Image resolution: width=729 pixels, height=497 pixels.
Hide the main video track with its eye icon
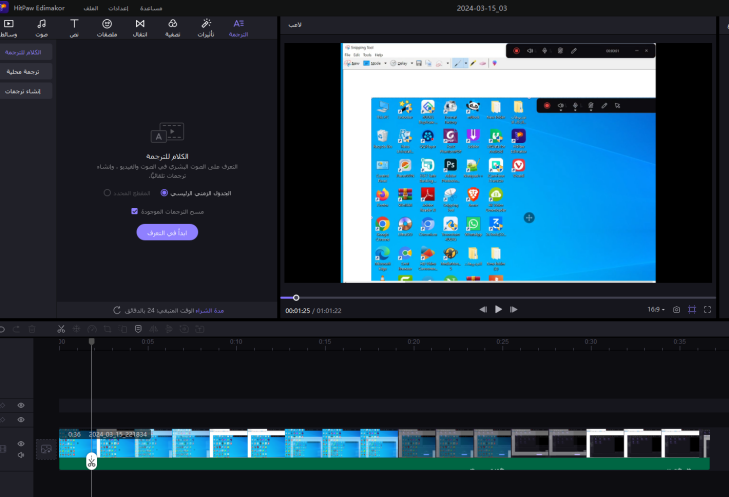coord(21,444)
